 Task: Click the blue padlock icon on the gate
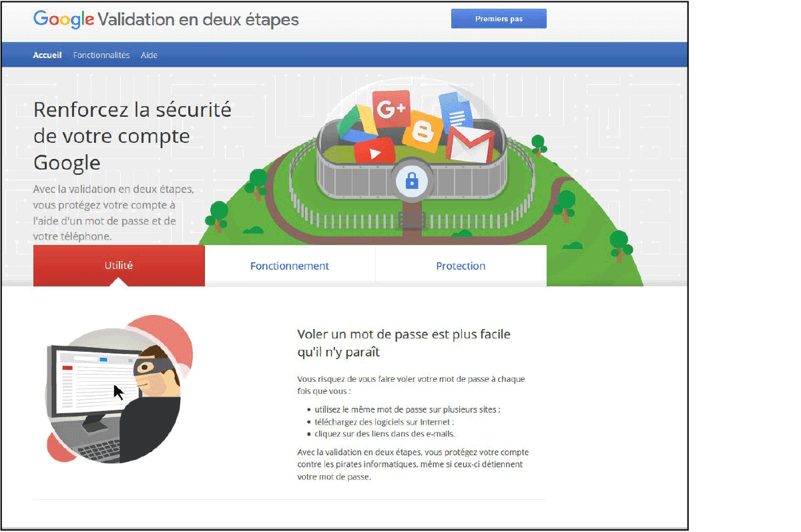coord(412,180)
